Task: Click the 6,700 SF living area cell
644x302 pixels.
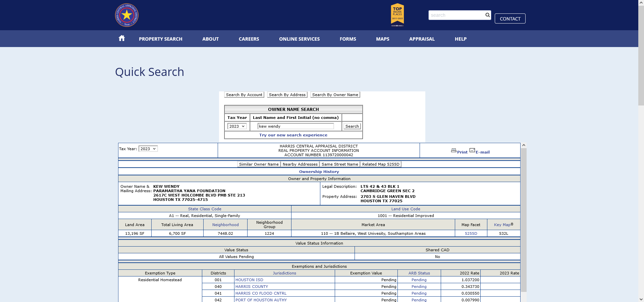Action: (x=177, y=233)
